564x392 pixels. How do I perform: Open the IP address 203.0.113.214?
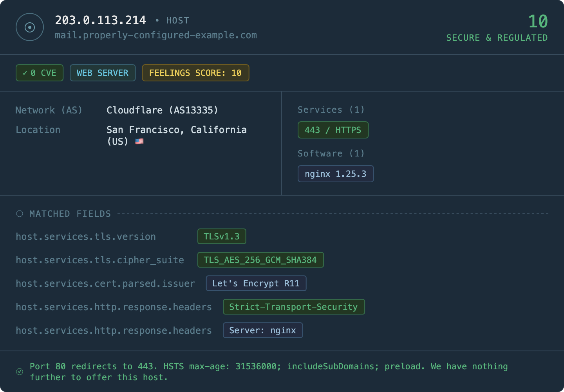click(100, 20)
